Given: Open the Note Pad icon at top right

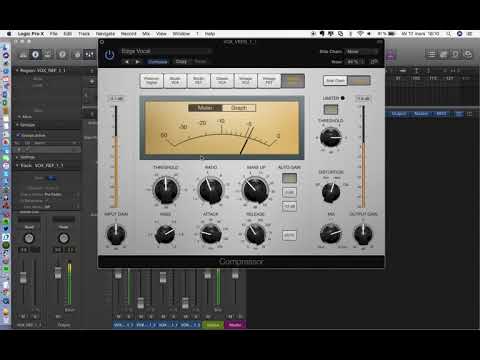Looking at the screenshot, I should click(x=444, y=54).
